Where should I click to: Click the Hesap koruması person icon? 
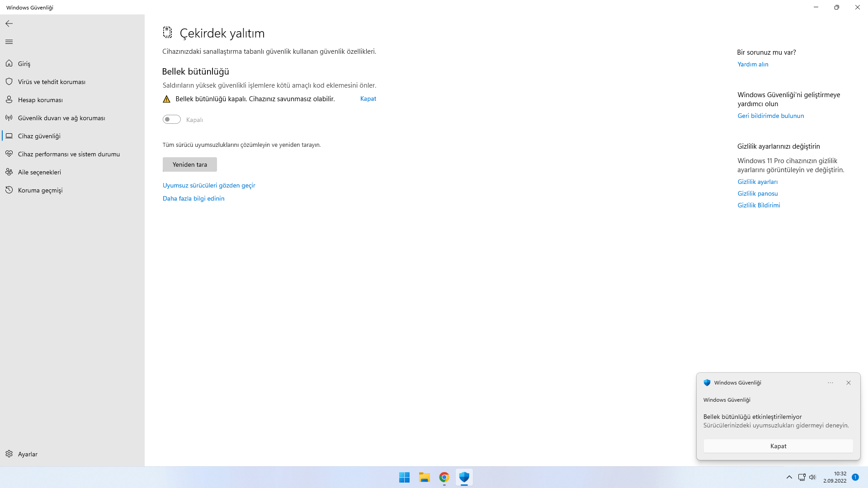(9, 100)
